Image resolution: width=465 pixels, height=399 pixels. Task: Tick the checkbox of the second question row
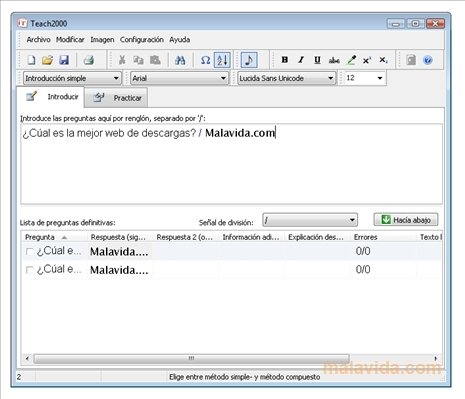tap(30, 270)
